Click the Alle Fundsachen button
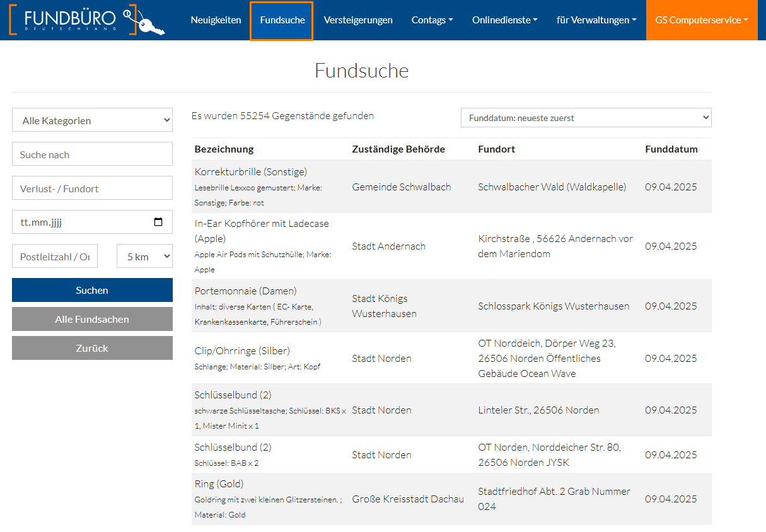Screen dimensions: 766x532 [x=92, y=320]
